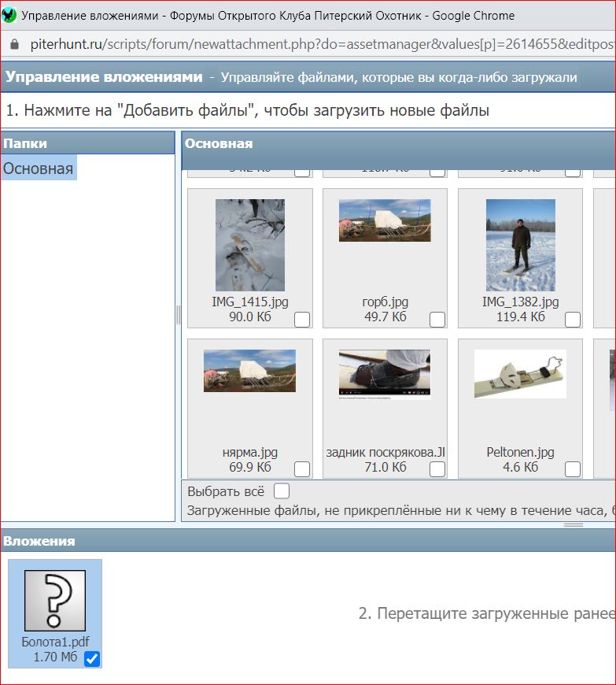Select the Peltonen.jpg binding thumbnail
This screenshot has height=685, width=616.
[x=520, y=374]
